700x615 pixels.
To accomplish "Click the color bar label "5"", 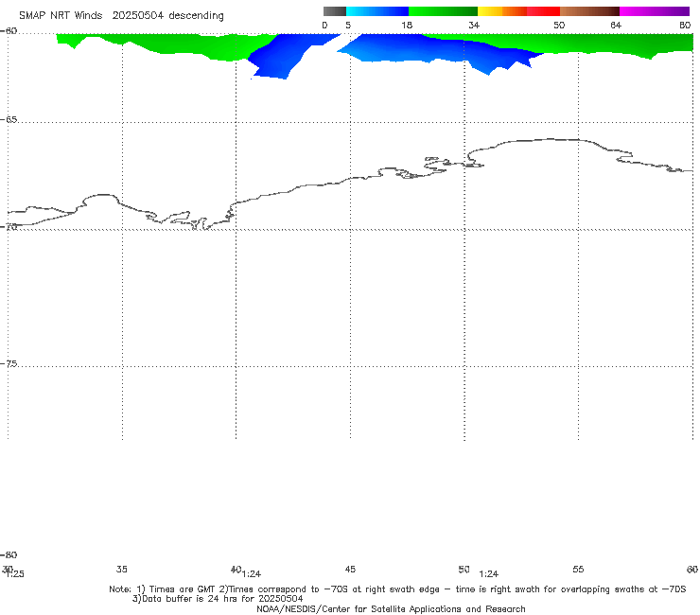I will pyautogui.click(x=348, y=25).
